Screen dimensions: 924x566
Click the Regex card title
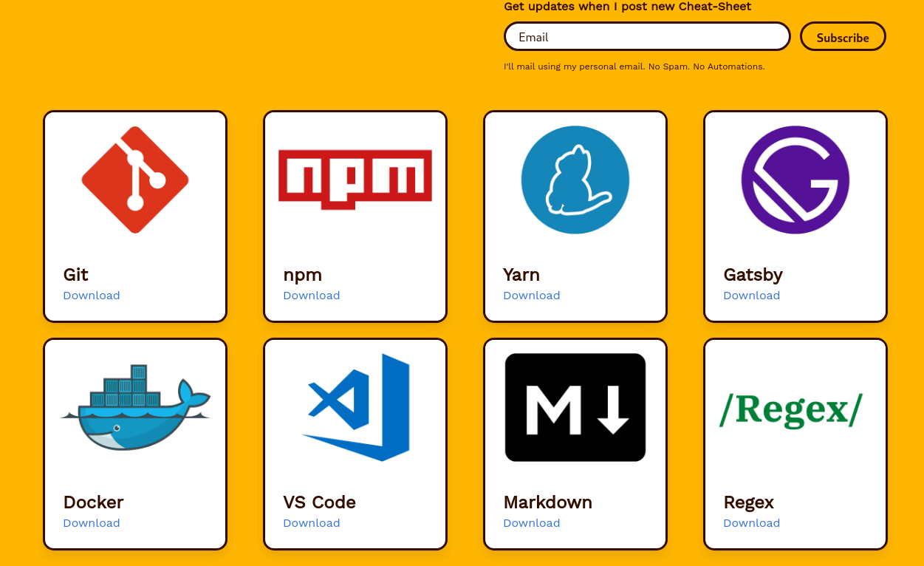[749, 502]
